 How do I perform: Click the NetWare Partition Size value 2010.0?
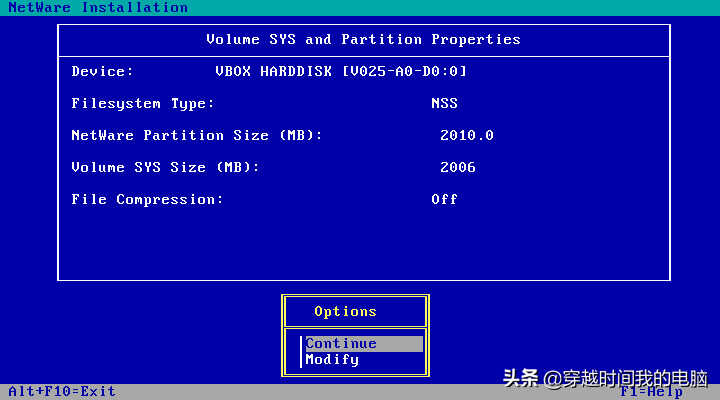(x=467, y=135)
